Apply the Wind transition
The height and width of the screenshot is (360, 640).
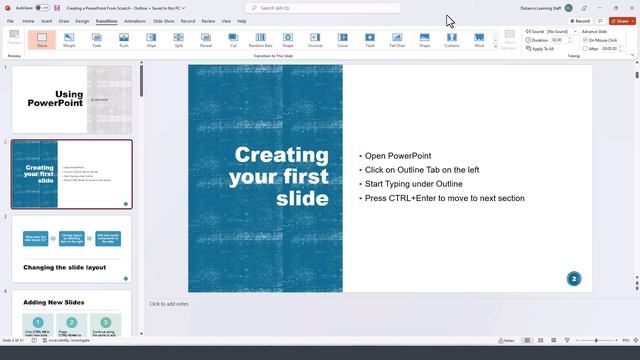479,40
